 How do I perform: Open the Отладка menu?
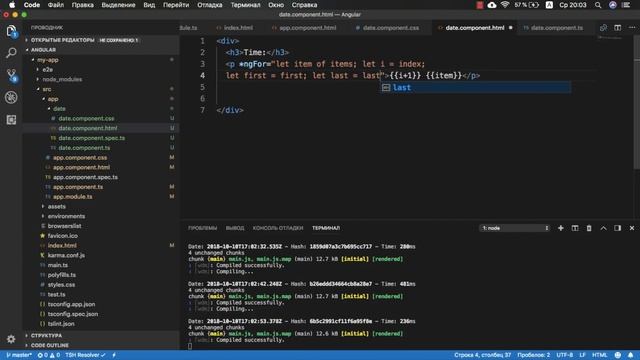point(210,5)
